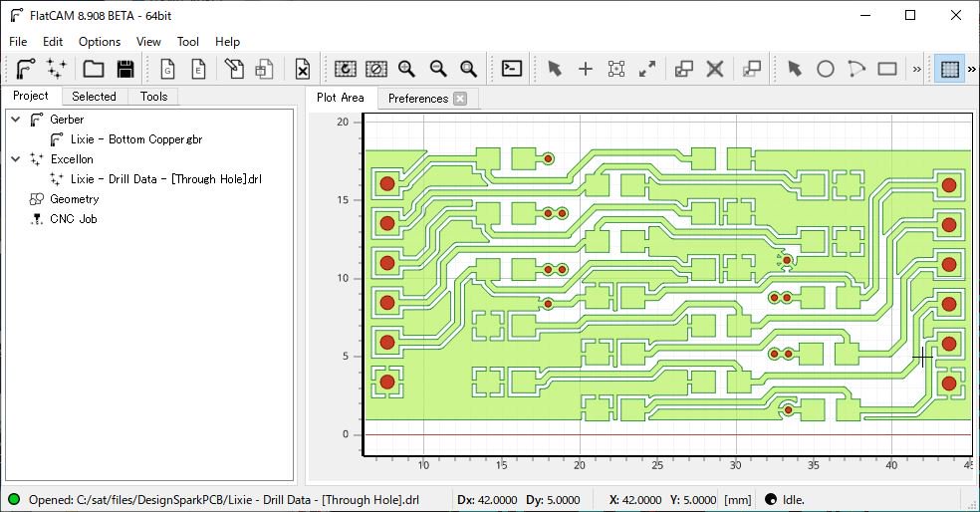Image resolution: width=980 pixels, height=512 pixels.
Task: Open the command line shell icon
Action: [512, 68]
